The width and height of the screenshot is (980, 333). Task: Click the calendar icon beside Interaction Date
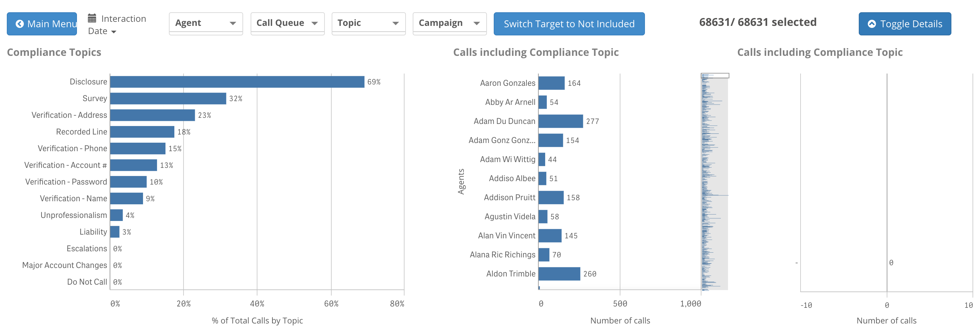click(x=92, y=18)
